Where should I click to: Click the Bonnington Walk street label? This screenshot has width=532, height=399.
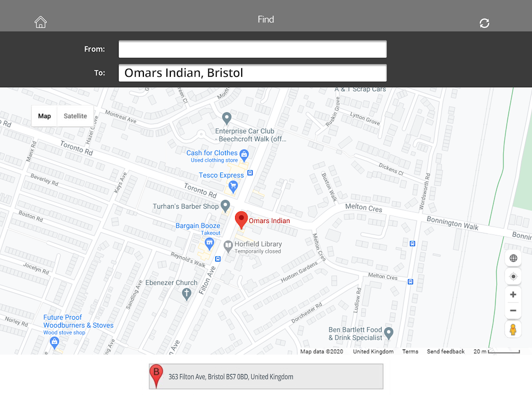point(453,223)
